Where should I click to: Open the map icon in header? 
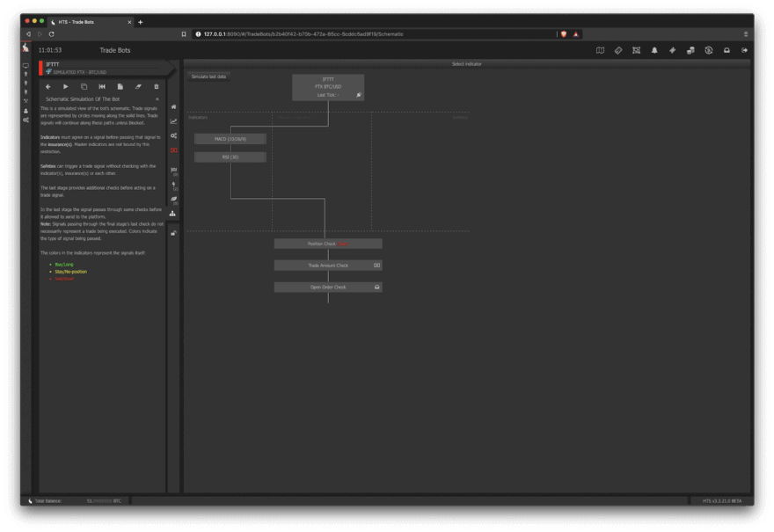point(600,50)
